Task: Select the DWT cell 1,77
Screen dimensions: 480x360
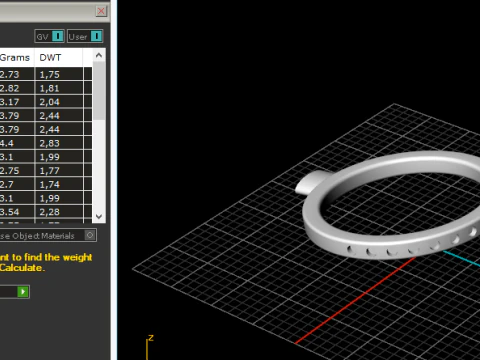Action: 59,171
